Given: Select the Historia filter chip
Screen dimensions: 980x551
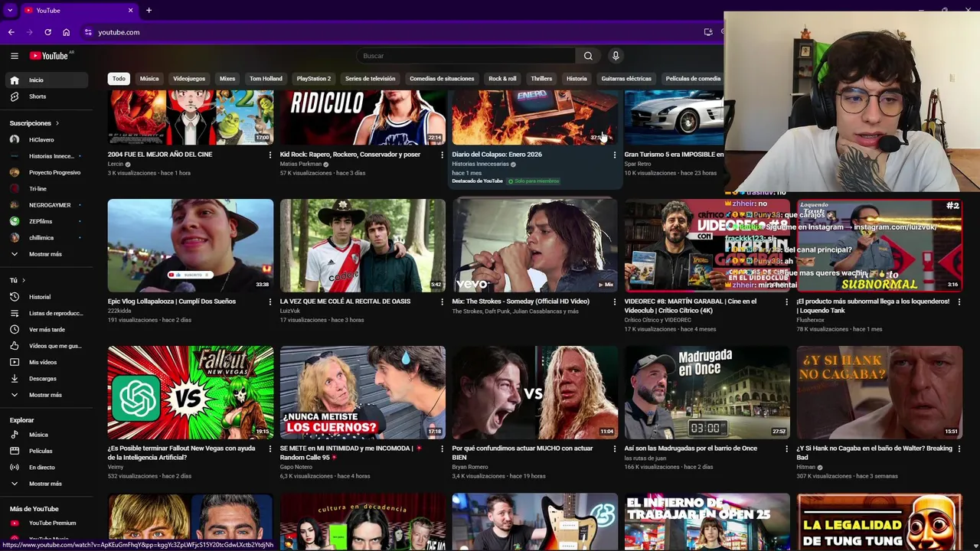Looking at the screenshot, I should point(577,78).
